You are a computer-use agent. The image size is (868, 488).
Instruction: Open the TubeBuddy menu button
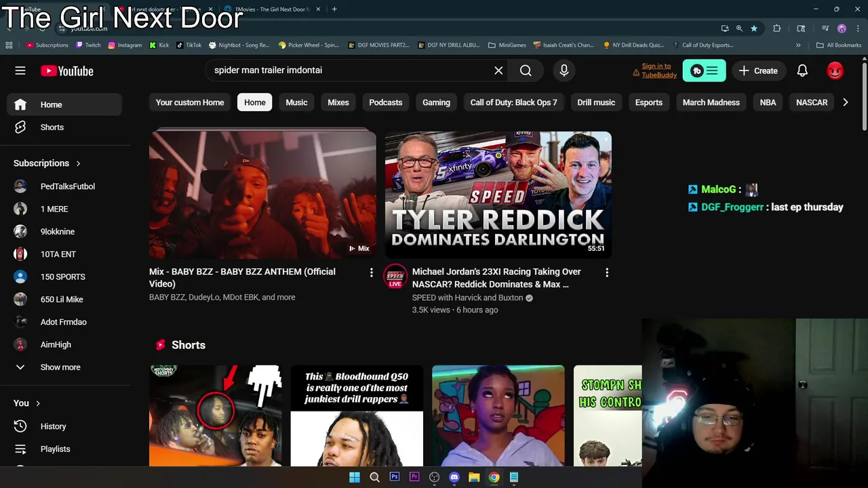point(704,70)
